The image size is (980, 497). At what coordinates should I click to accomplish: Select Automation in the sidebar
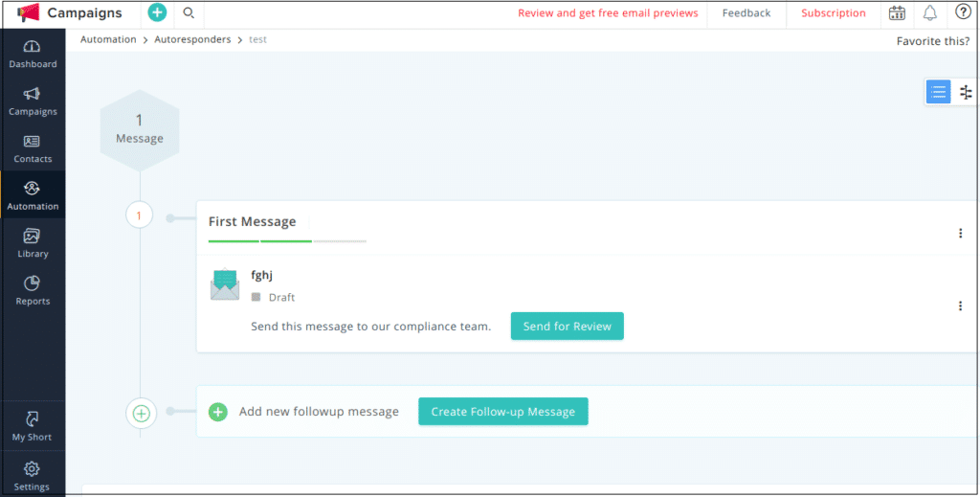click(33, 195)
